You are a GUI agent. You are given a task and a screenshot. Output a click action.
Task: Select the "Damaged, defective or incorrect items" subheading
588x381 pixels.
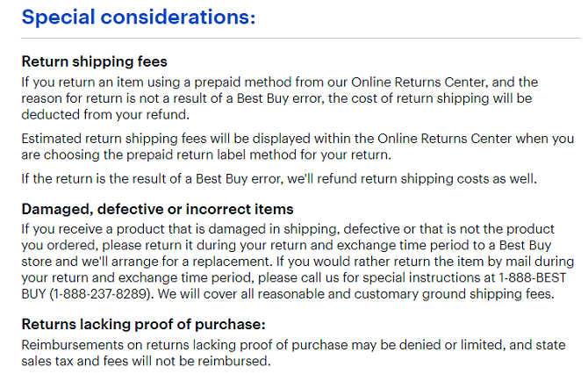click(x=157, y=210)
